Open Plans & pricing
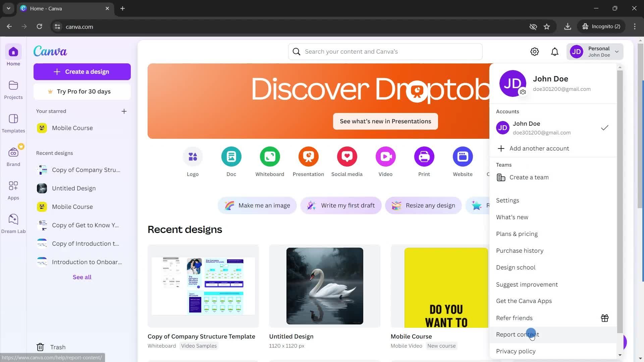Image resolution: width=644 pixels, height=362 pixels. [x=553, y=234]
